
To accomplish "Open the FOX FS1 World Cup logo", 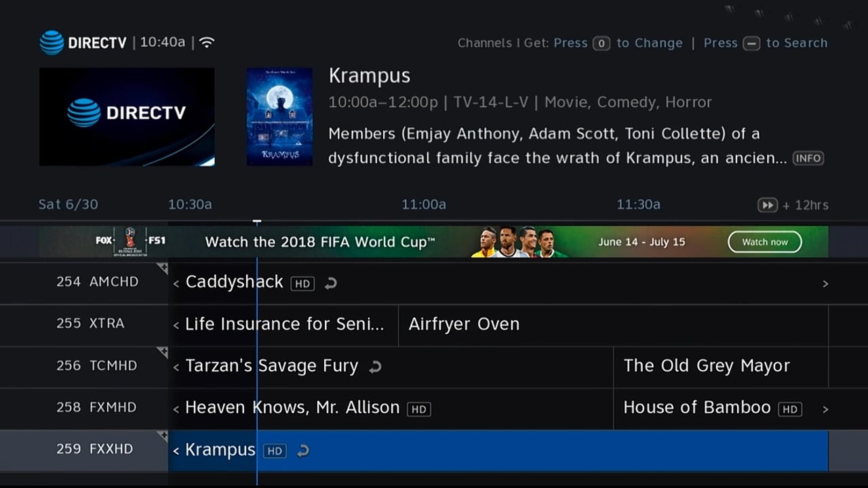I will [131, 241].
